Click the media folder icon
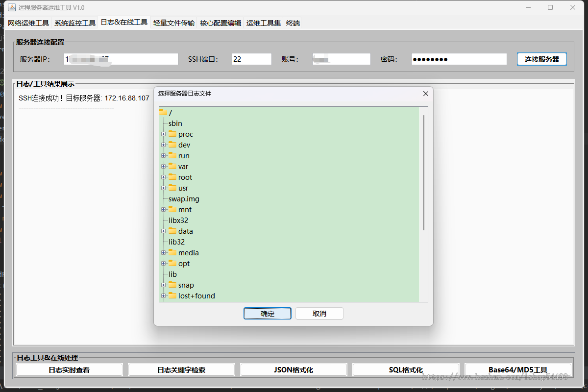 tap(172, 252)
